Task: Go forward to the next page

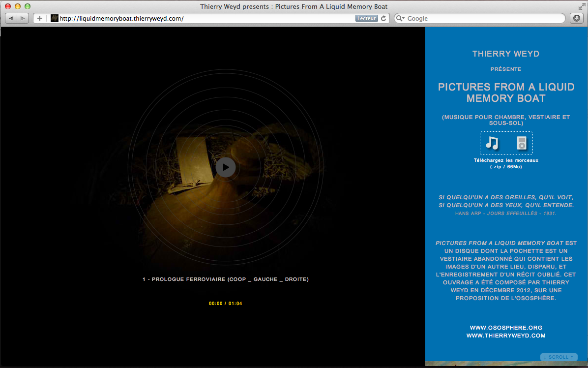Action: 23,18
